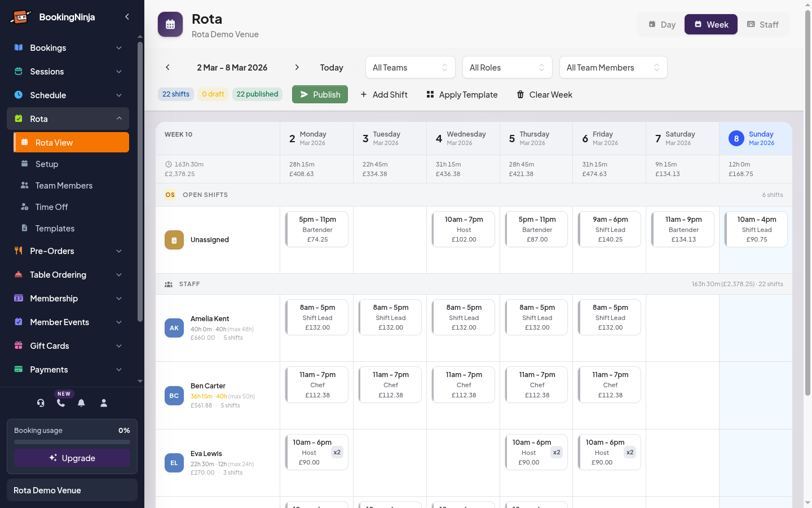Viewport: 812px width, 508px height.
Task: Open Wednesday unassigned 10am–7pm Host shift
Action: (x=464, y=229)
